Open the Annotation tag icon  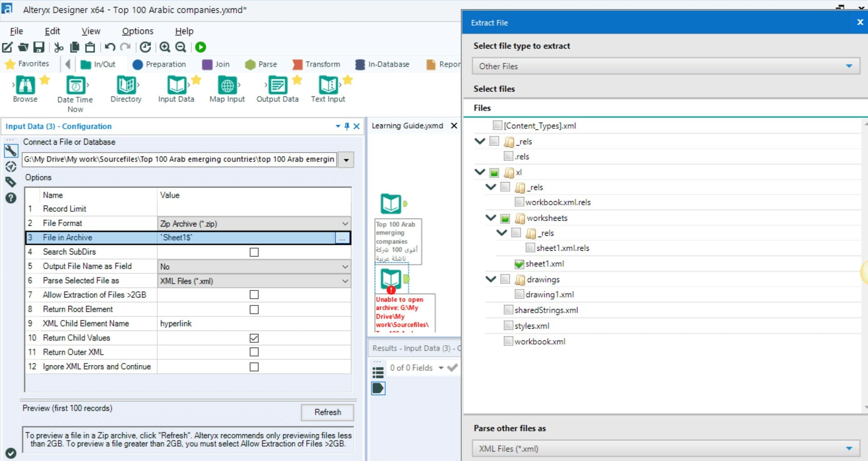pos(11,182)
